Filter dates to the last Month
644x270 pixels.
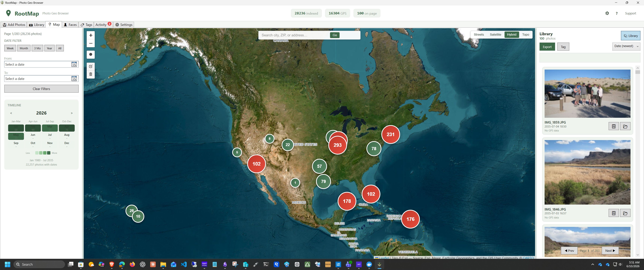coord(24,48)
